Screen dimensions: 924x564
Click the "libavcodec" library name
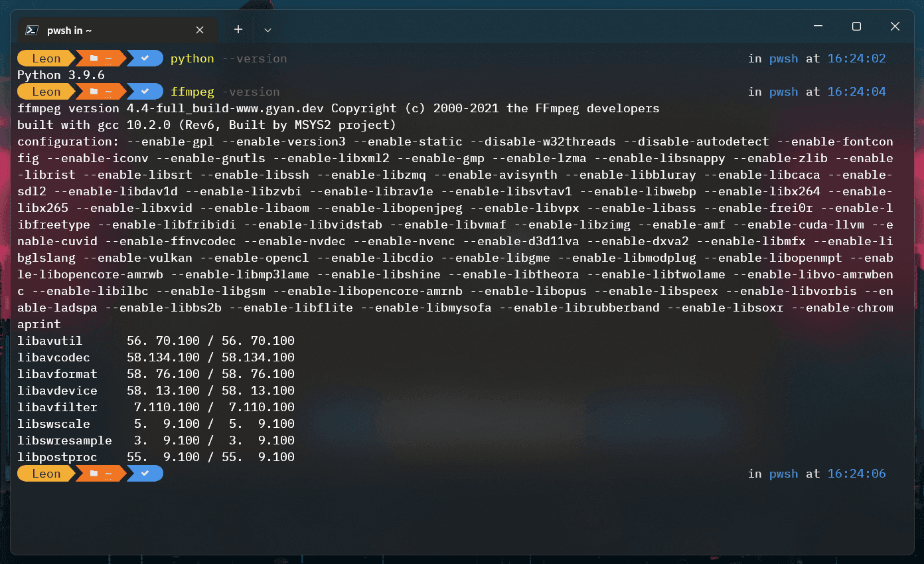[x=54, y=357]
